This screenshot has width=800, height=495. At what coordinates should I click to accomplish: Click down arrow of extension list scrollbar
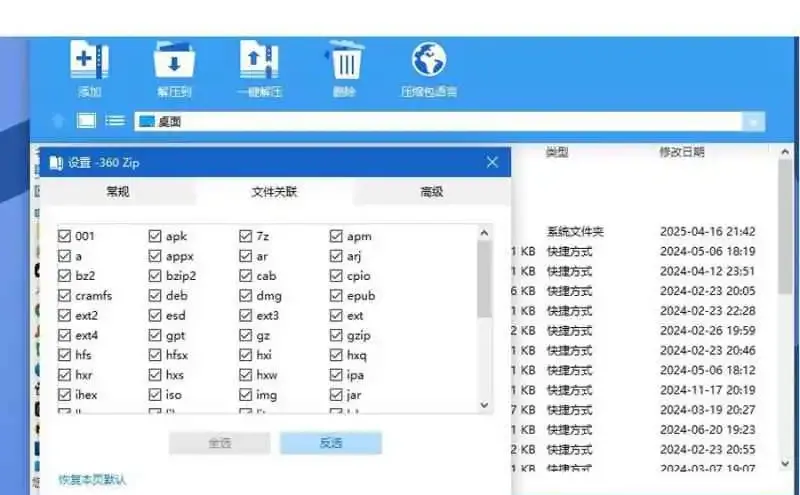coord(484,405)
